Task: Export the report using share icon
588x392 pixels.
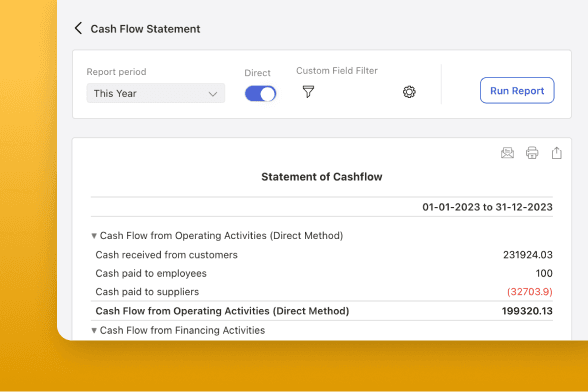Action: click(x=557, y=153)
